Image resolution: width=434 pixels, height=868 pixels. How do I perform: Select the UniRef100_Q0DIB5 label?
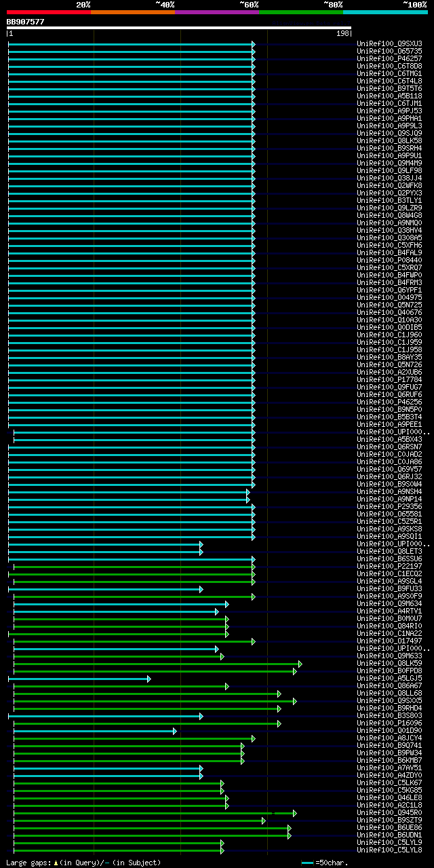(389, 327)
